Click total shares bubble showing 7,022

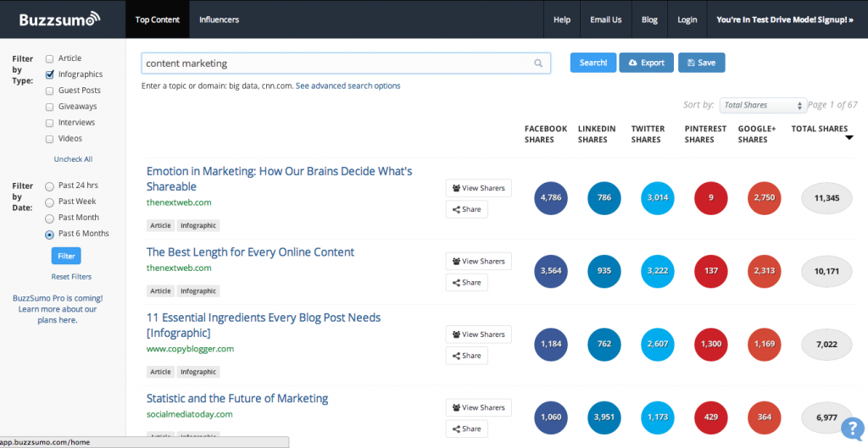(x=826, y=344)
